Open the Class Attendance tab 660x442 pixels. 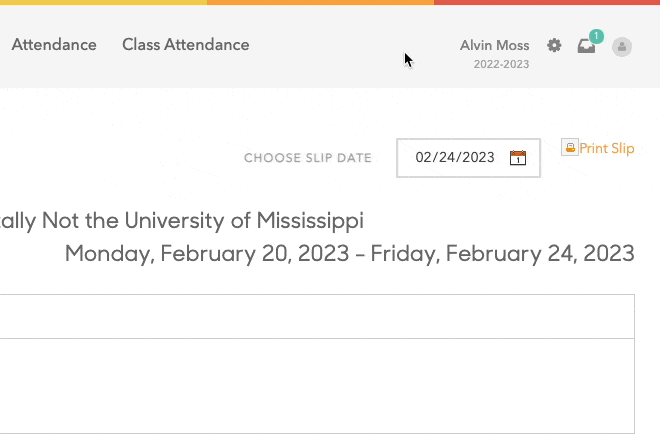coord(185,45)
